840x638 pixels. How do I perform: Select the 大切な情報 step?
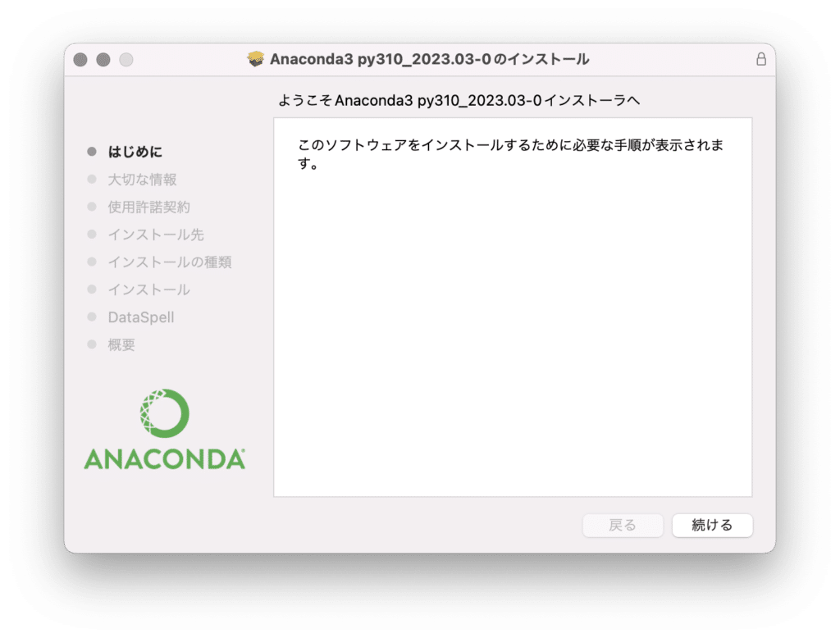pos(142,180)
